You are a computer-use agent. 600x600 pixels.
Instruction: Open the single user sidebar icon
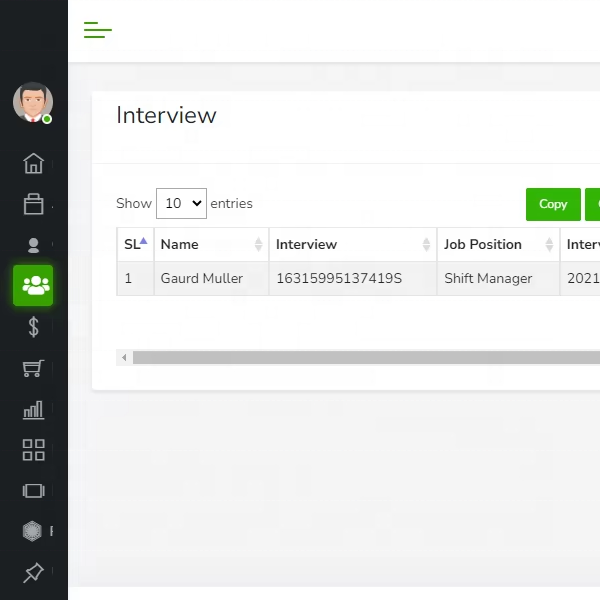pos(34,245)
